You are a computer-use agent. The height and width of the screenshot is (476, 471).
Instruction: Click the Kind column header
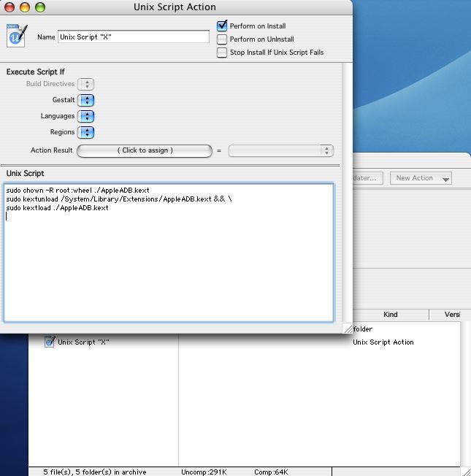[x=390, y=315]
